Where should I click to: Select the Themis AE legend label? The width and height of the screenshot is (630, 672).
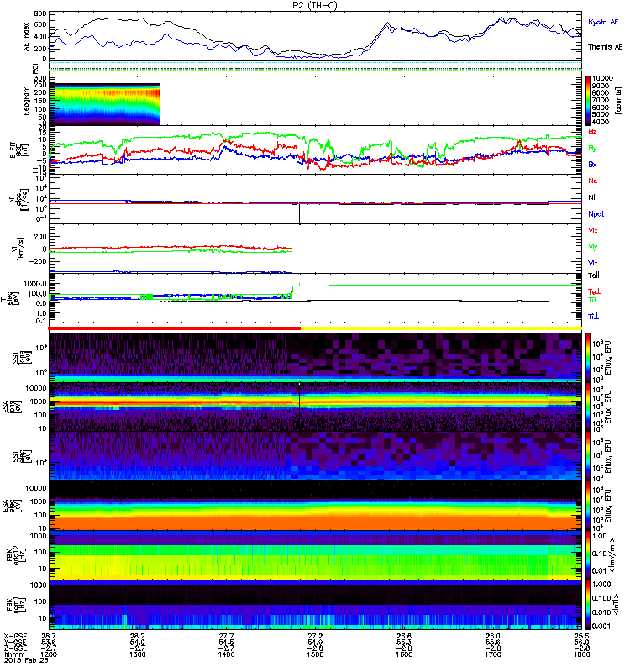[x=605, y=47]
